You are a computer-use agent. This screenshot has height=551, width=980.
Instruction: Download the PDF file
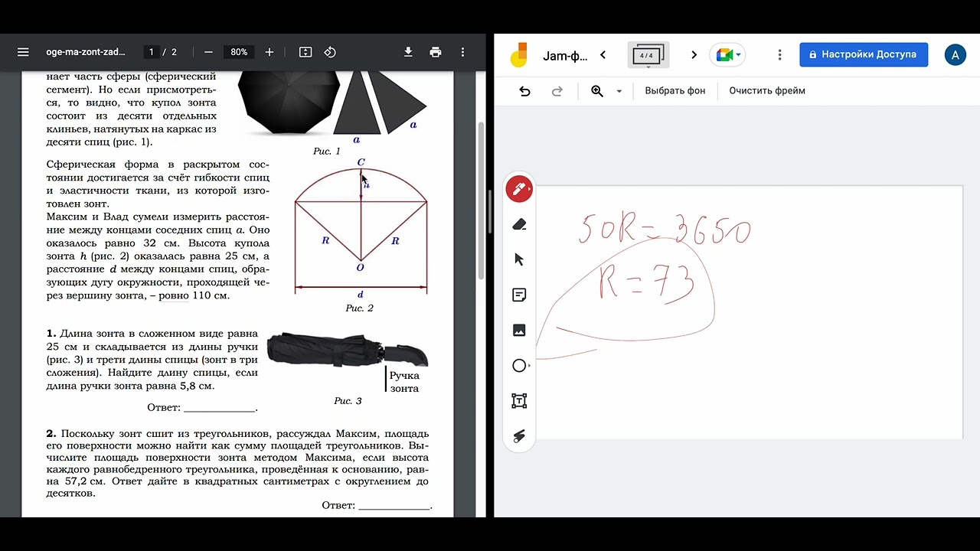click(408, 52)
